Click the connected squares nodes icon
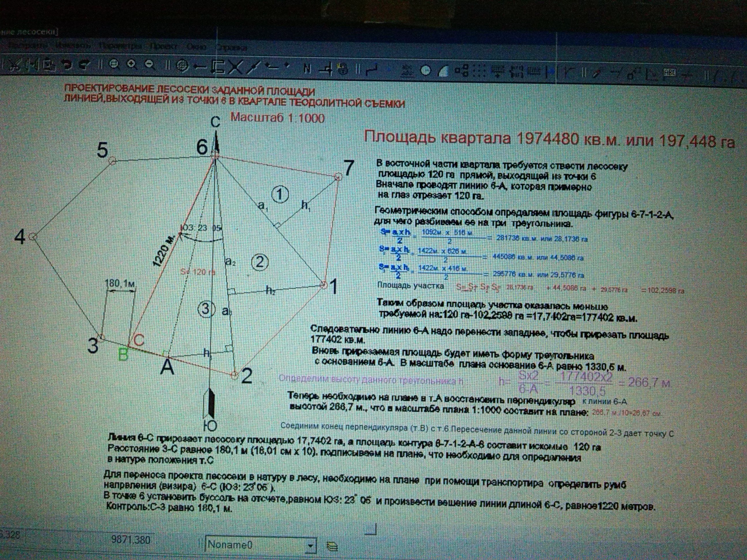This screenshot has width=747, height=560. point(461,71)
